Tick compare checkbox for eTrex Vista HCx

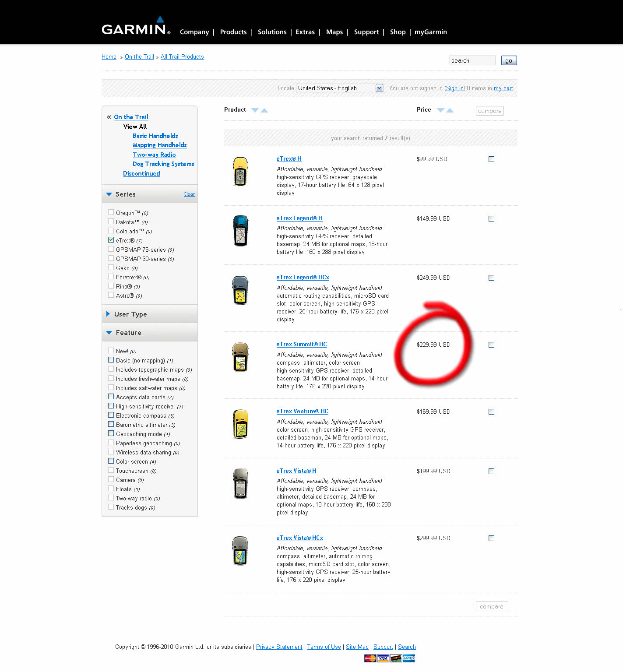[491, 538]
